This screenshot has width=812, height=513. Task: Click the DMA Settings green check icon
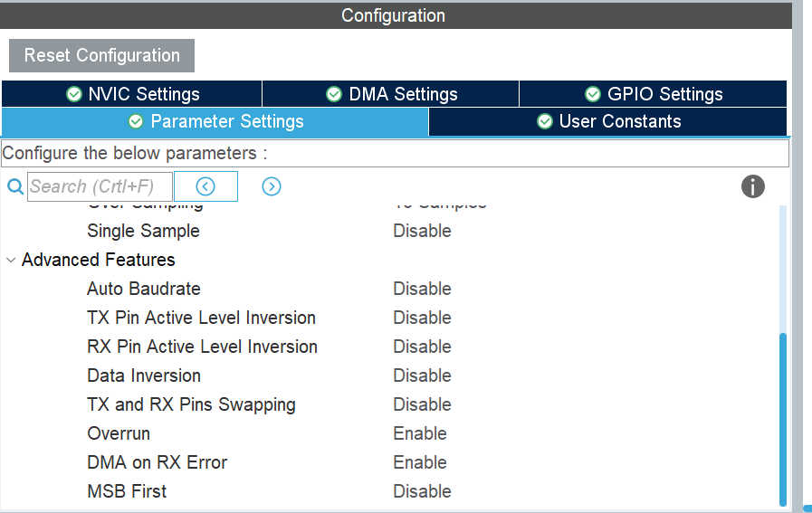click(x=334, y=94)
